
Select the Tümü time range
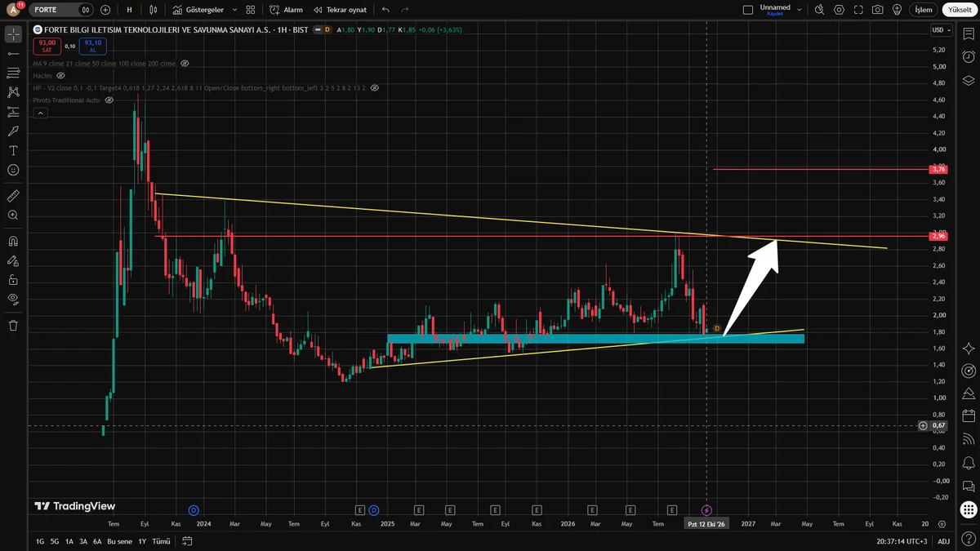pyautogui.click(x=162, y=541)
